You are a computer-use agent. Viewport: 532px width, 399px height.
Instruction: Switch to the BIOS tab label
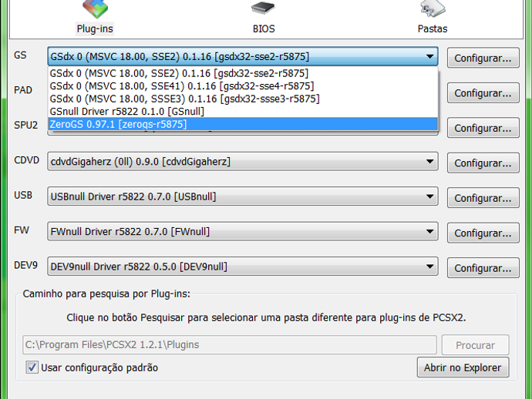pyautogui.click(x=264, y=28)
